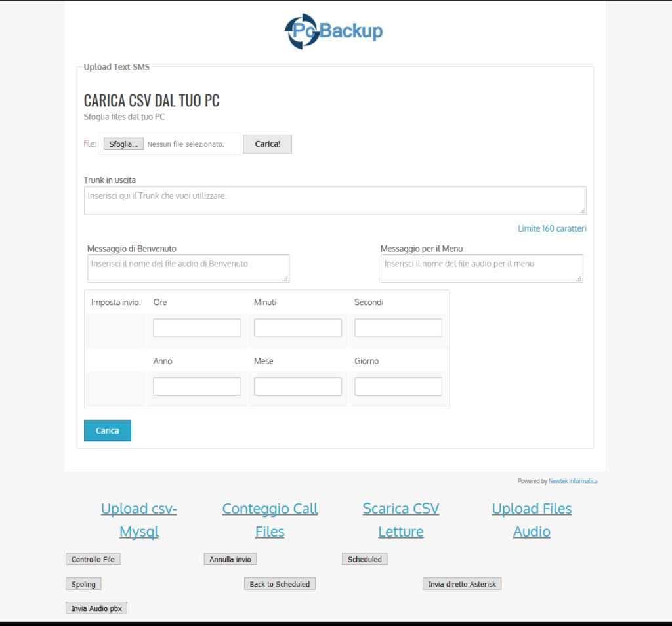This screenshot has width=672, height=626.
Task: Click the teal Carica submit button
Action: (x=107, y=430)
